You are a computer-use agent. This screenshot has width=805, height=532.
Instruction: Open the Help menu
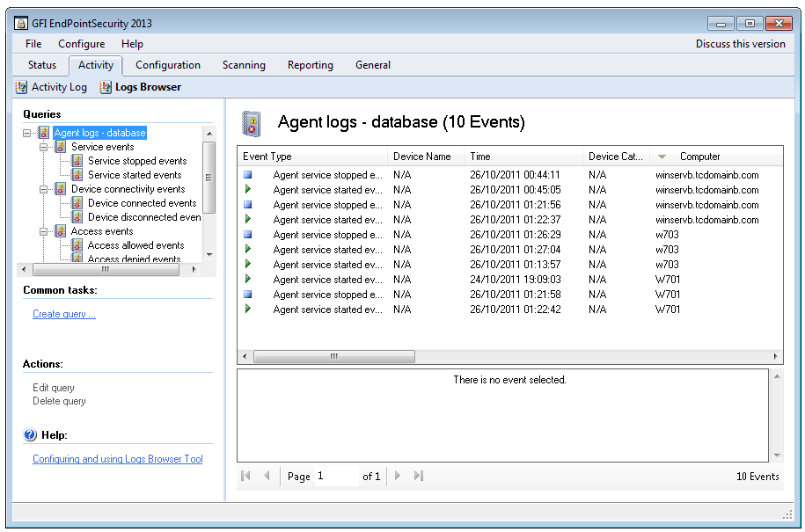(x=132, y=44)
